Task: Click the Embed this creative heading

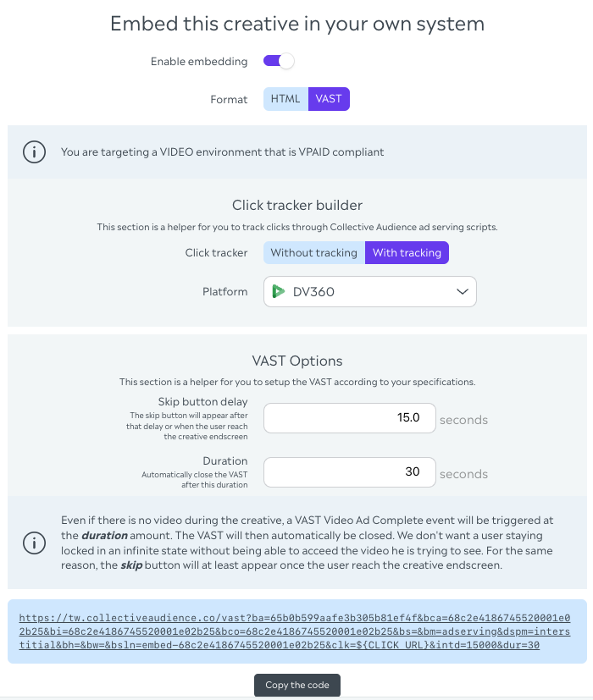Action: click(296, 23)
